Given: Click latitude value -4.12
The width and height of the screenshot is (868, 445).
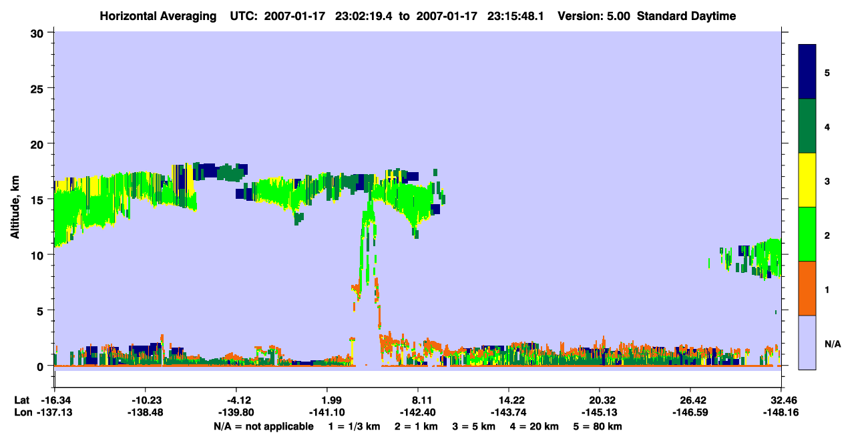Looking at the screenshot, I should (x=236, y=400).
